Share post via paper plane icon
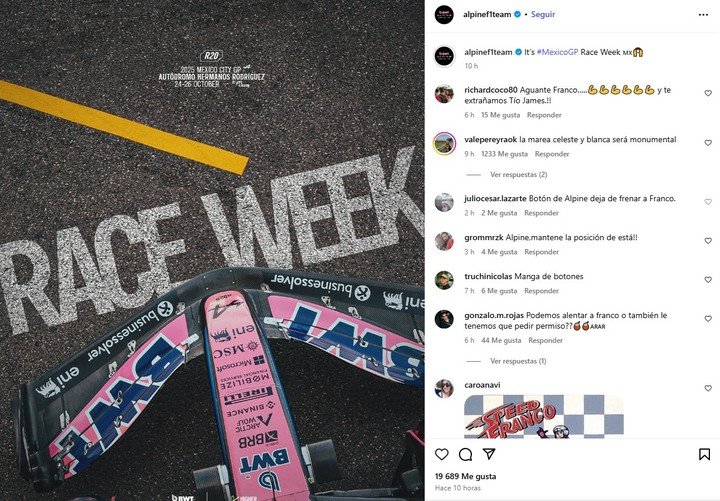The width and height of the screenshot is (720, 501). pyautogui.click(x=489, y=454)
